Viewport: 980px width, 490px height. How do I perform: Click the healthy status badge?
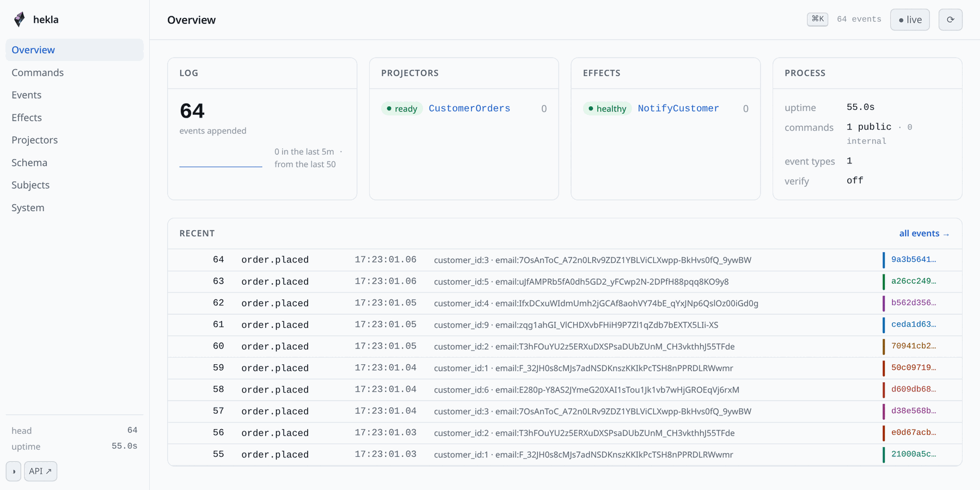[607, 108]
